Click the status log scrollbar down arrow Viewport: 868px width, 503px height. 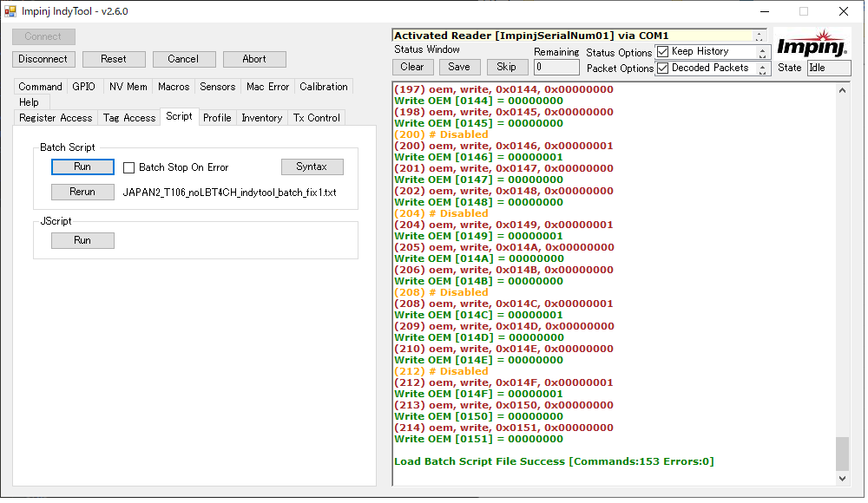coord(842,479)
